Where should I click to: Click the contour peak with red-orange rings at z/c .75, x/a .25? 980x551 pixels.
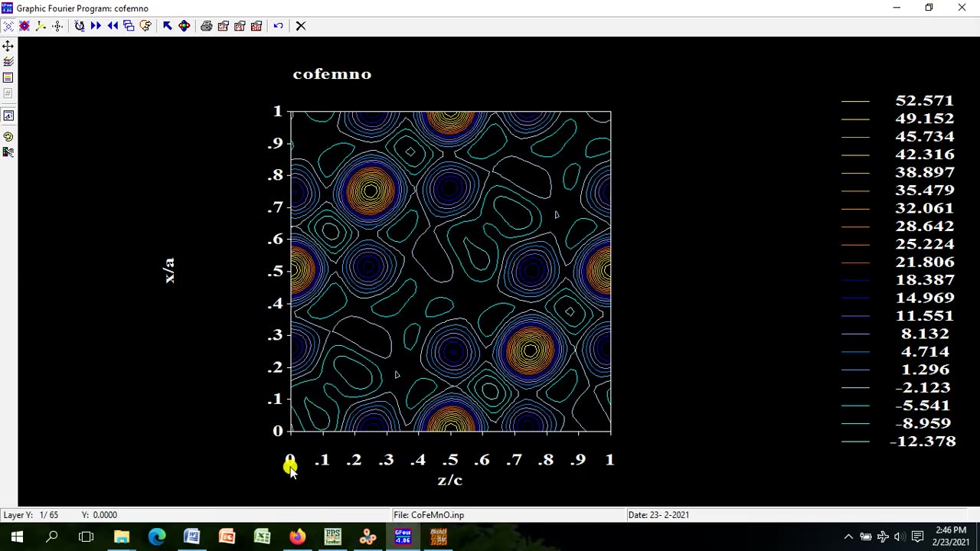click(531, 351)
